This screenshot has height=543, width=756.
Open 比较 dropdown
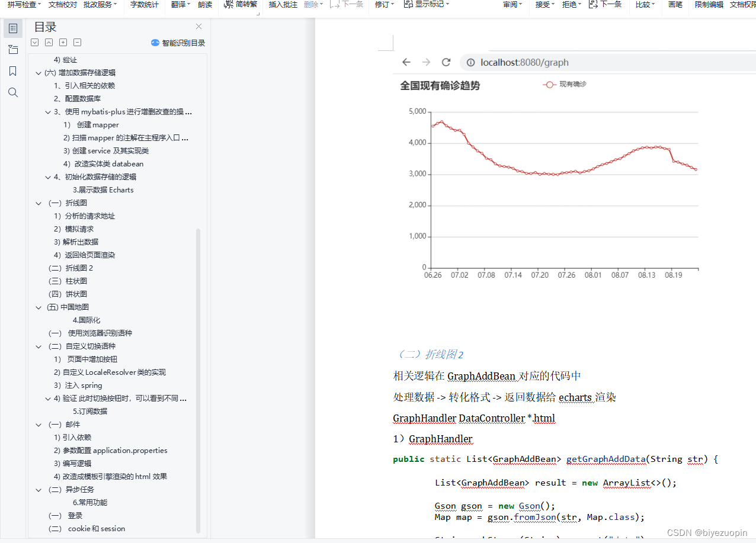646,5
